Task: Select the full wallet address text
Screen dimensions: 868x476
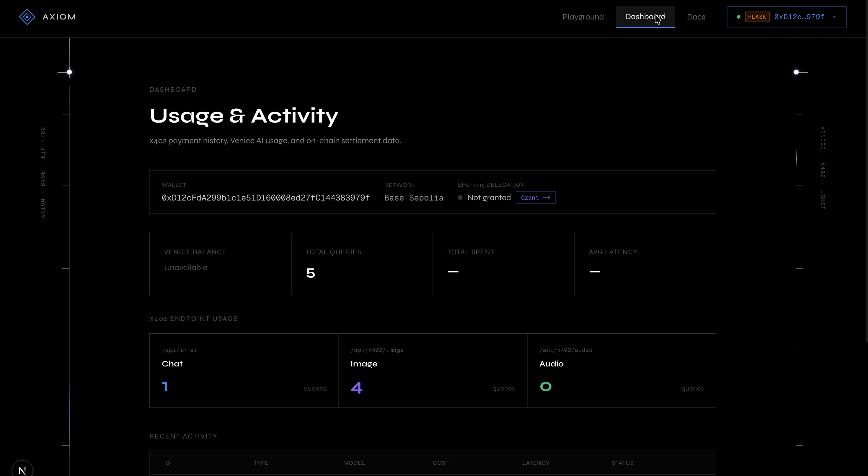Action: coord(265,198)
